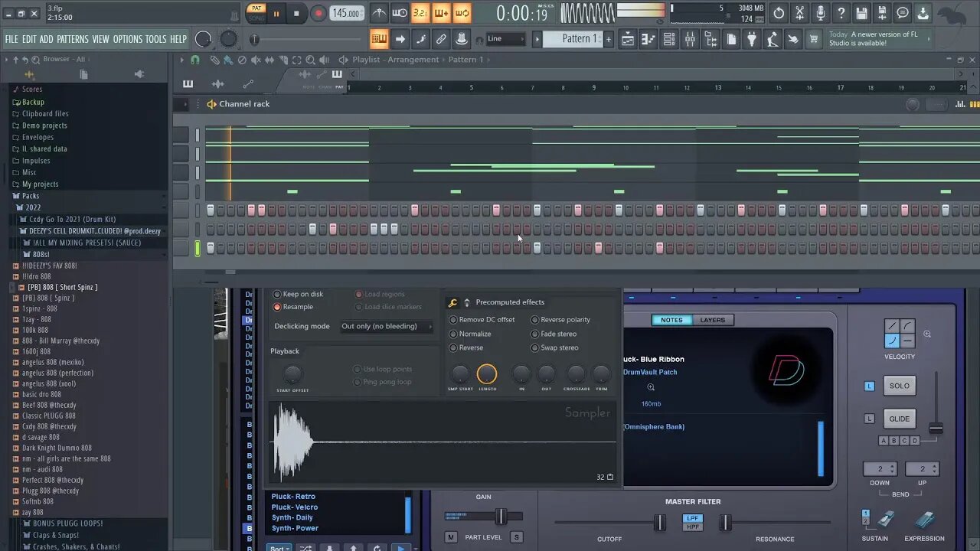Click the SOLO button
The image size is (980, 551).
900,386
